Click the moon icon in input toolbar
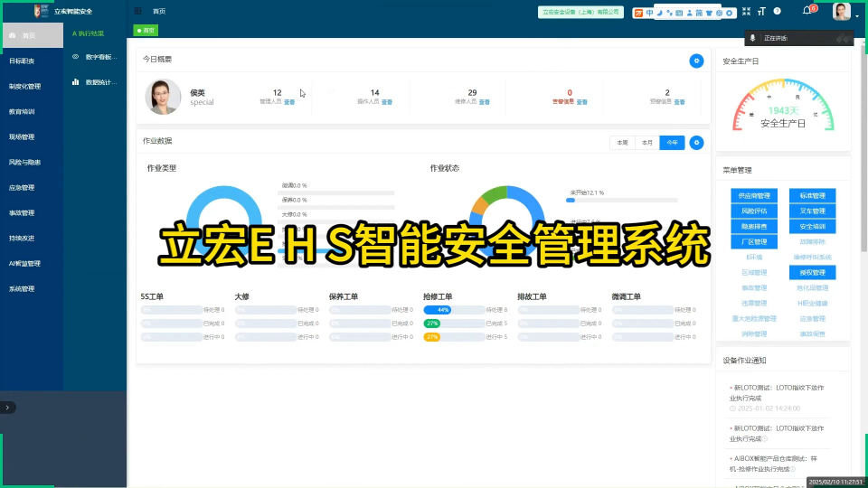Image resolution: width=868 pixels, height=488 pixels. pyautogui.click(x=659, y=13)
